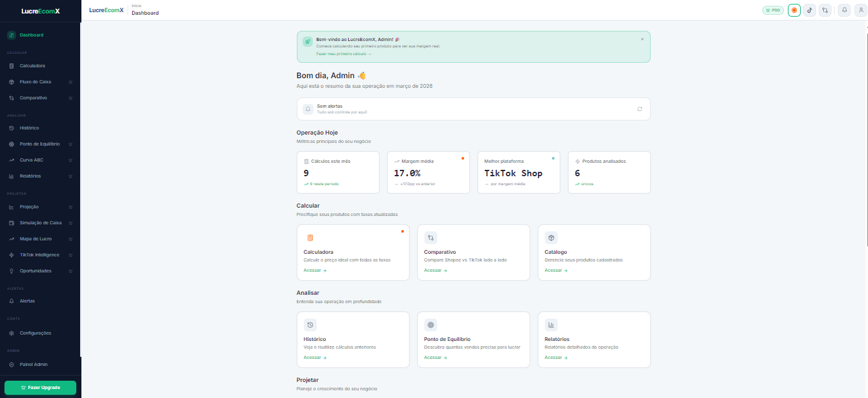Click the premium crown next to Comparativo

tap(71, 98)
